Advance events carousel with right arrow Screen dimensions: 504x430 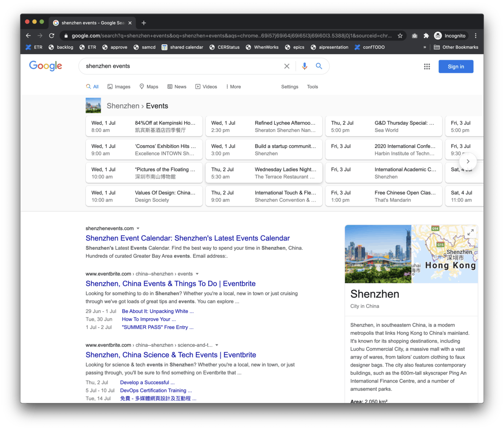[x=468, y=161]
